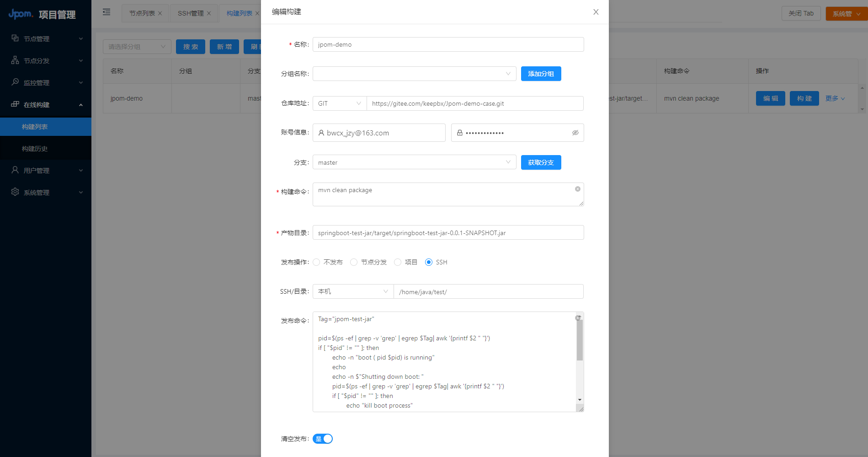Close the 节点列表 tab with its X icon

[x=160, y=13]
